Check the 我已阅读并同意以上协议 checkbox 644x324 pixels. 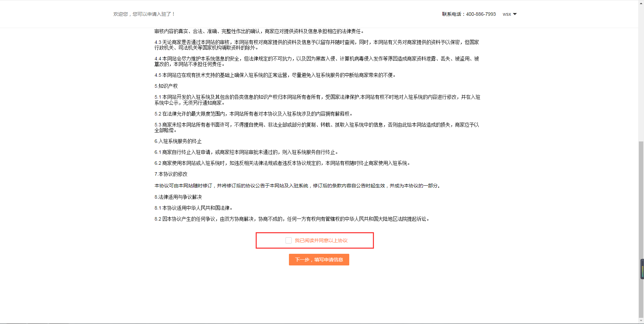(289, 240)
